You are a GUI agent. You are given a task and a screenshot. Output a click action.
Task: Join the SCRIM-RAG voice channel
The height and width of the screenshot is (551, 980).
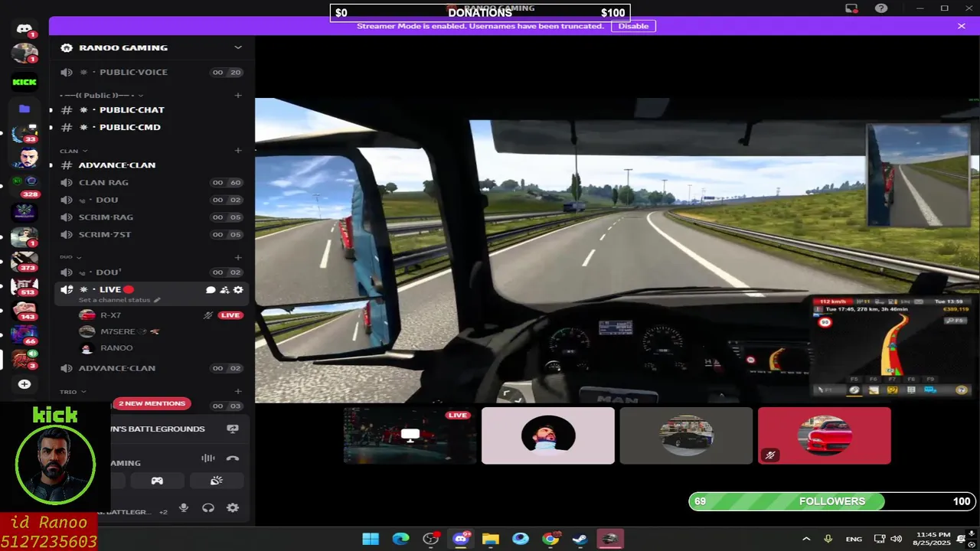[152, 217]
